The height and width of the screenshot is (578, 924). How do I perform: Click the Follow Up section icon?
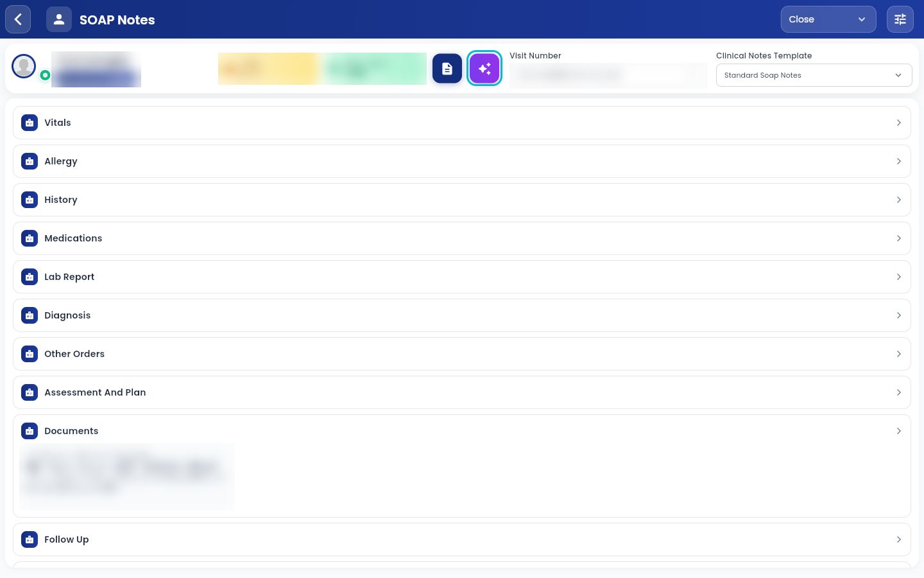click(30, 539)
